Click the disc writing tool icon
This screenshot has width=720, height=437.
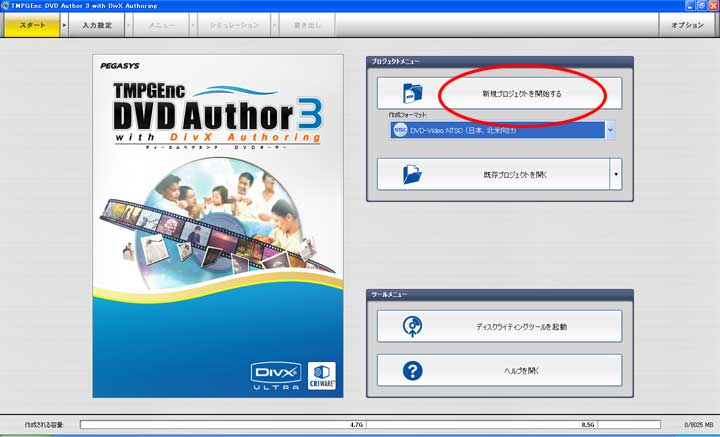click(x=412, y=326)
